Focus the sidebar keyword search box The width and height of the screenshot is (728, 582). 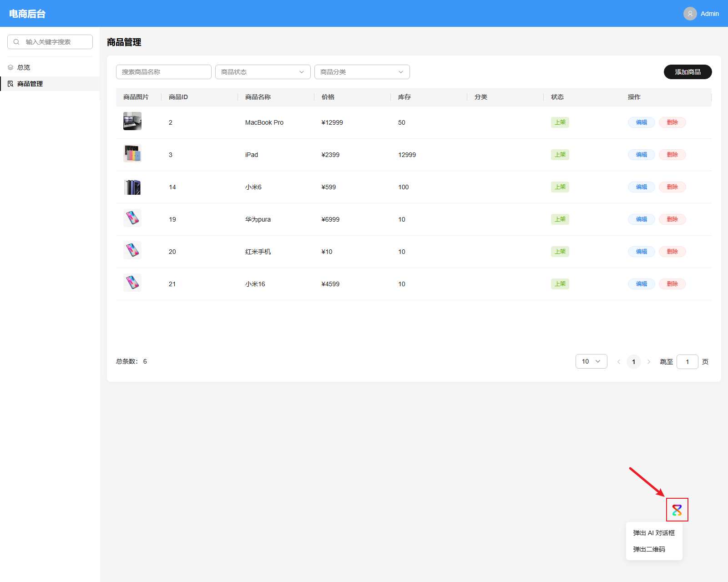(50, 42)
